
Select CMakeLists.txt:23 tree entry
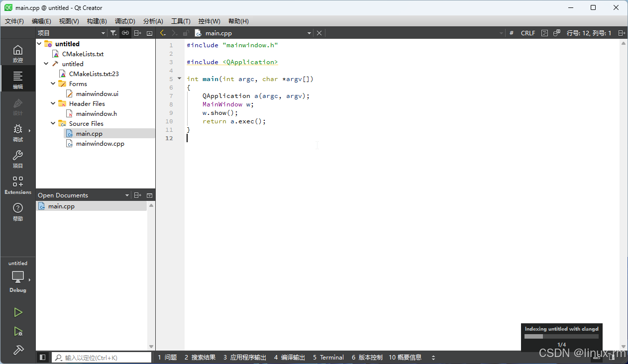pyautogui.click(x=94, y=74)
